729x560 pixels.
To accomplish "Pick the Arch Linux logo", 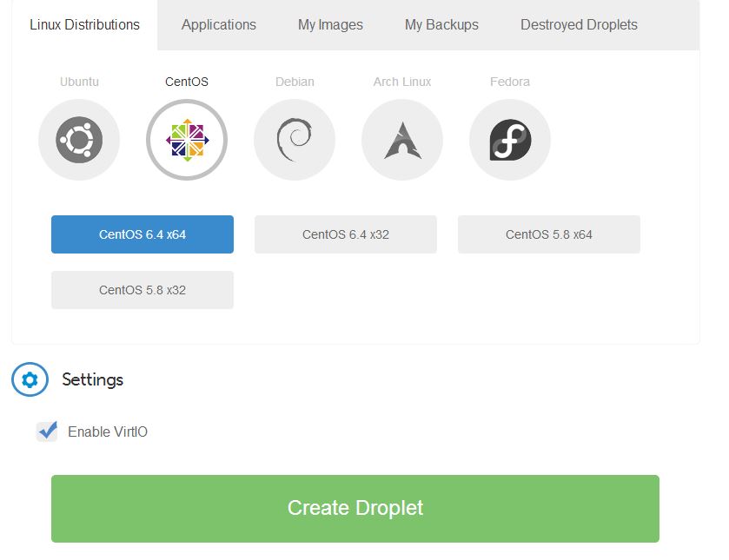I will click(x=402, y=140).
